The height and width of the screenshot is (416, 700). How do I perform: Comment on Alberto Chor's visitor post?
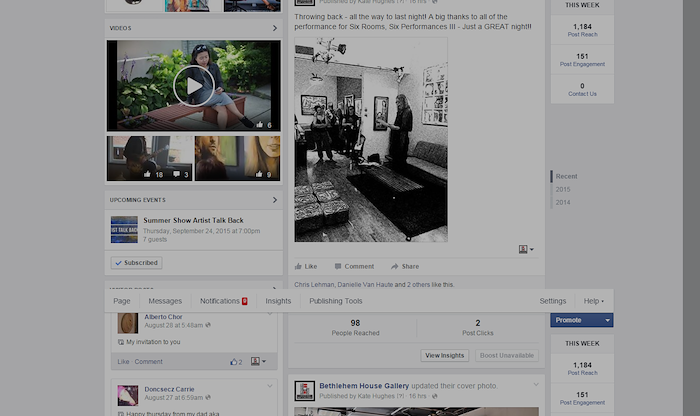pos(149,362)
